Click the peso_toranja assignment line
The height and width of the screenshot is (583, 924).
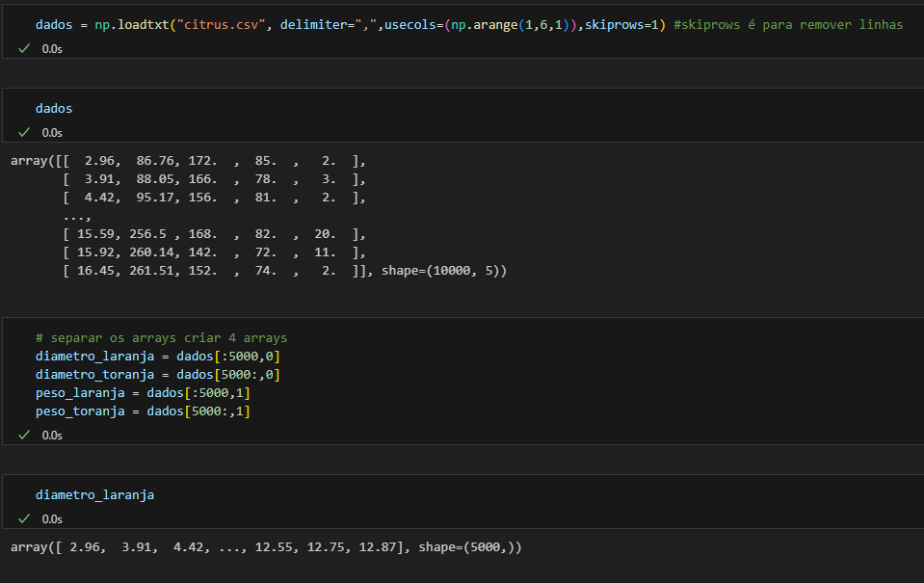(144, 411)
